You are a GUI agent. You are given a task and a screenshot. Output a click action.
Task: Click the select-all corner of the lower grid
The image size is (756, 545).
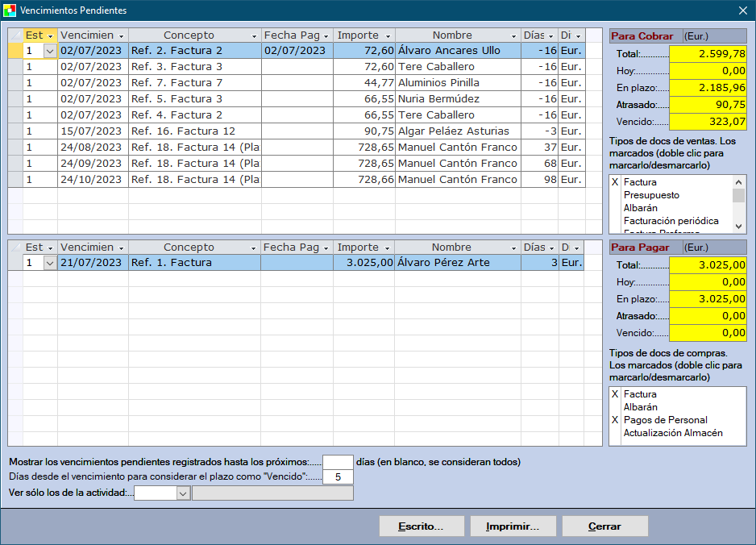(15, 248)
